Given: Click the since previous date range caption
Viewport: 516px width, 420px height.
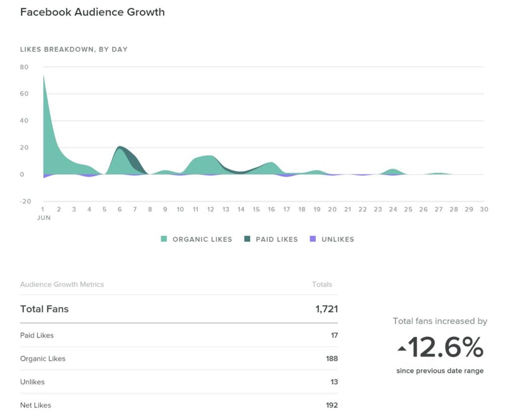Looking at the screenshot, I should (440, 371).
